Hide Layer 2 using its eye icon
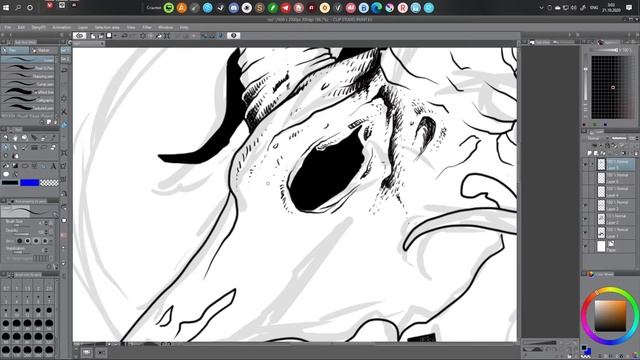This screenshot has width=640, height=360. coord(586,219)
